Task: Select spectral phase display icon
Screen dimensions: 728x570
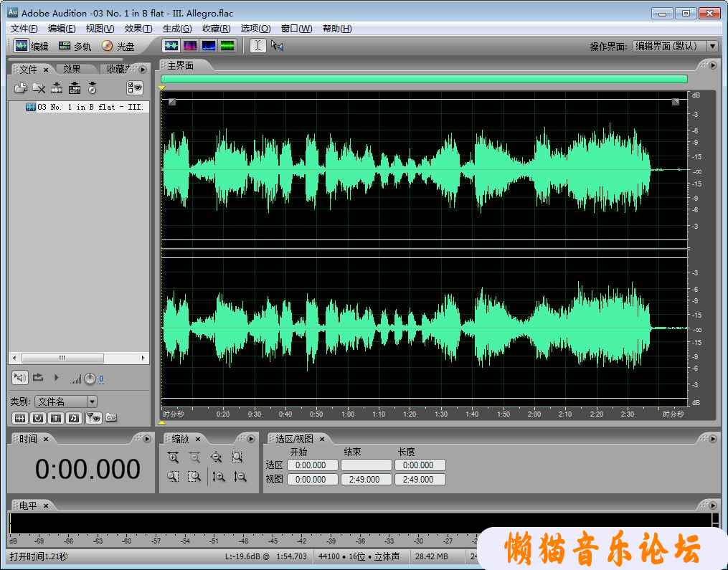Action: coord(227,45)
